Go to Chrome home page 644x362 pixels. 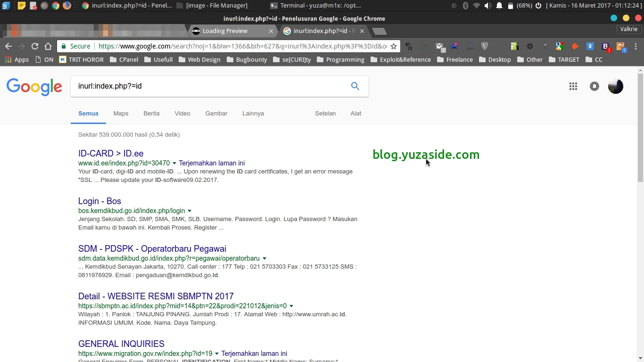point(48,46)
